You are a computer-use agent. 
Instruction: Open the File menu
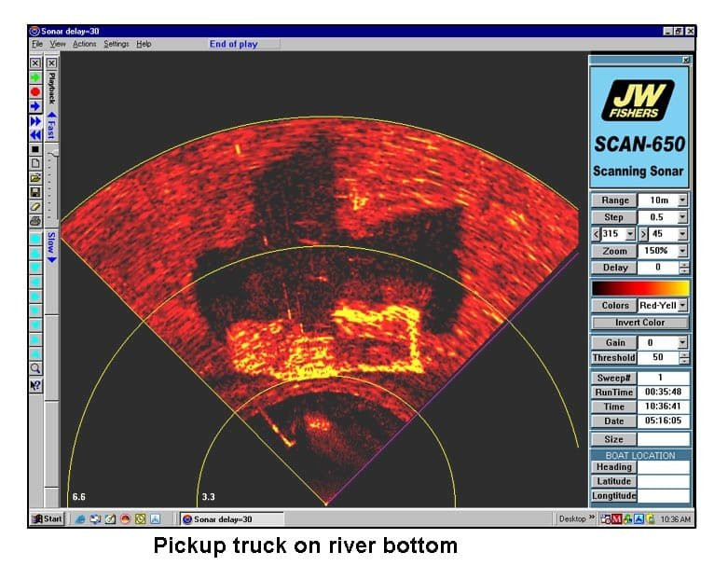(x=37, y=44)
